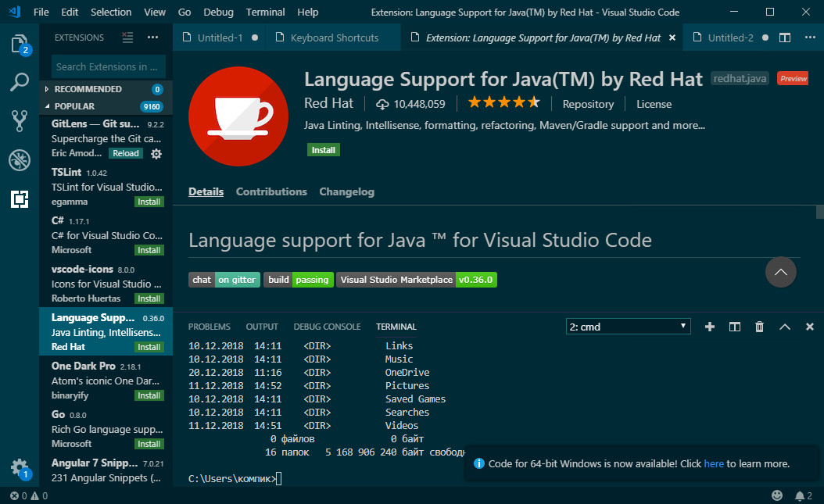
Task: Open the Selection menu
Action: (111, 12)
